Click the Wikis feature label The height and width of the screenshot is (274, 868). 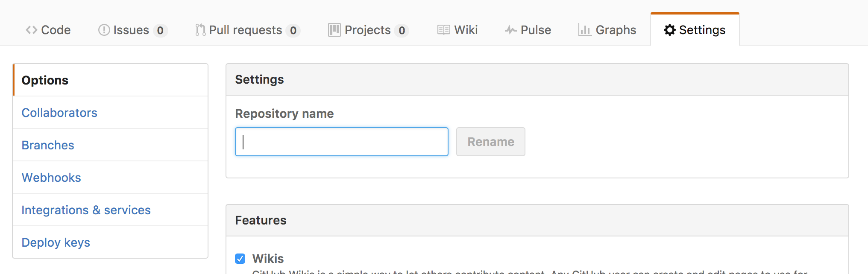click(x=268, y=259)
